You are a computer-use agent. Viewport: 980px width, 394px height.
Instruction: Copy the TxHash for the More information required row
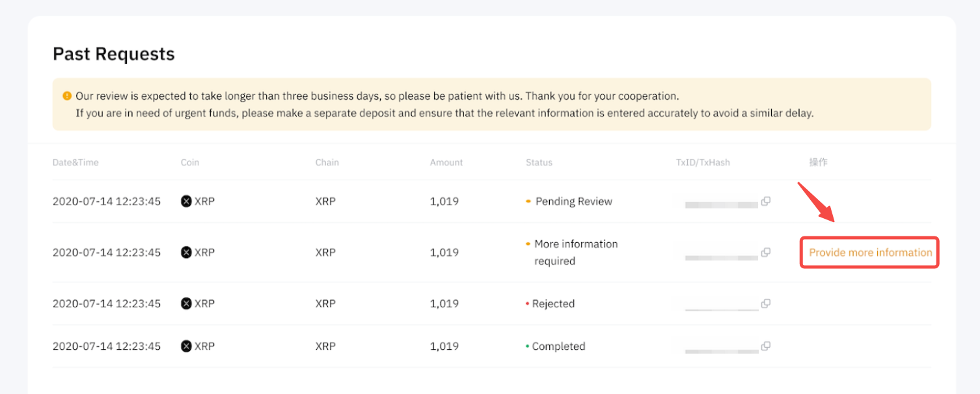point(766,252)
